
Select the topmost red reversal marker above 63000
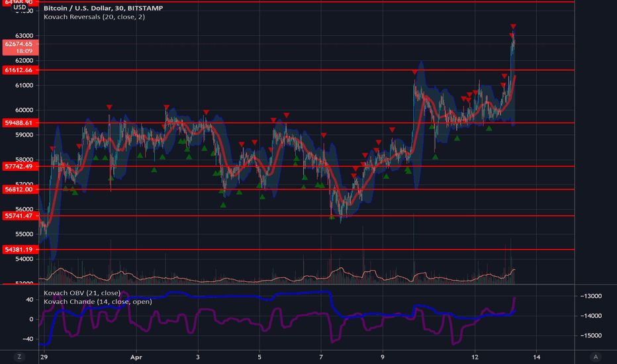coord(513,26)
